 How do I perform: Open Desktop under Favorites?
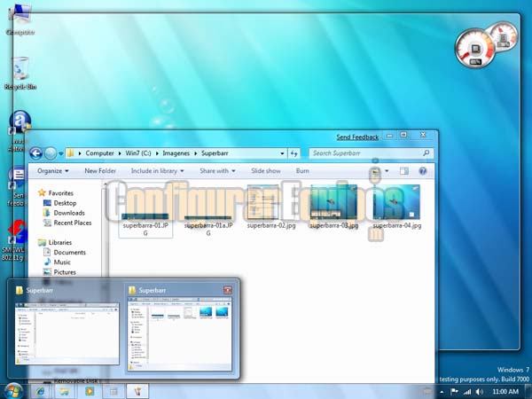pyautogui.click(x=59, y=203)
